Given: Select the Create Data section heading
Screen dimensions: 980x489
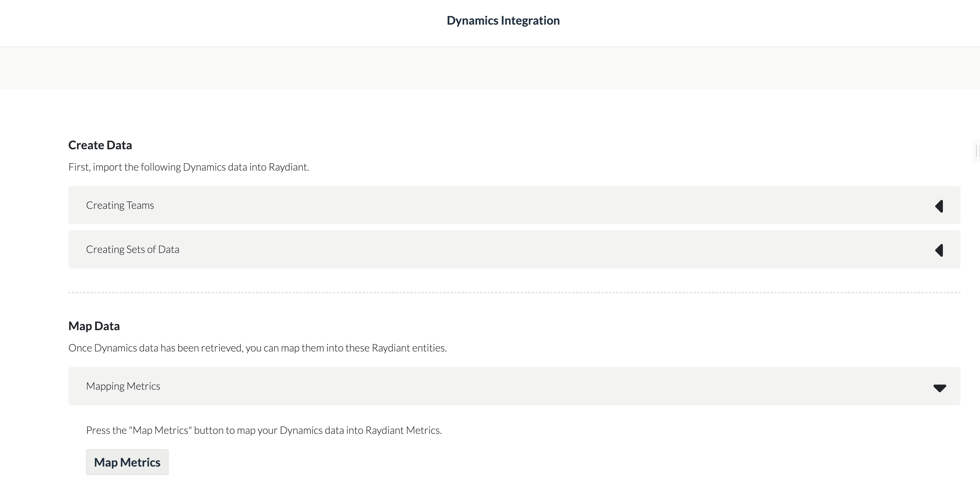Looking at the screenshot, I should 100,144.
